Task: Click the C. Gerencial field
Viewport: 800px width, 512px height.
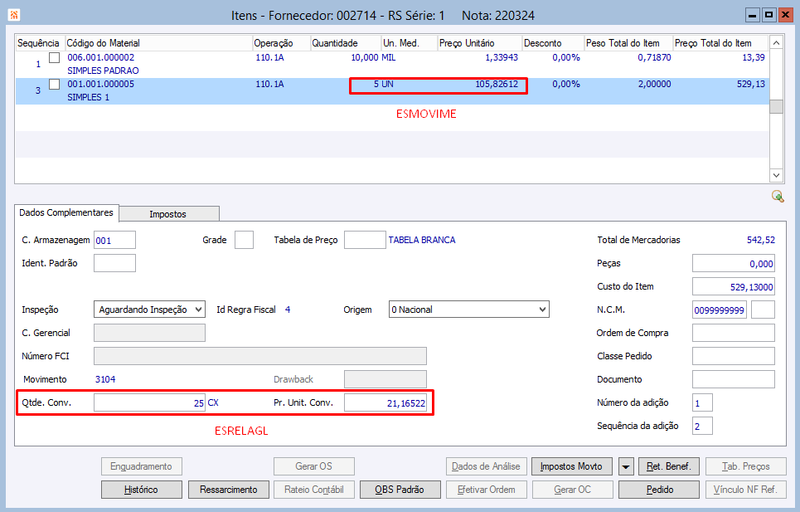Action: [x=149, y=333]
